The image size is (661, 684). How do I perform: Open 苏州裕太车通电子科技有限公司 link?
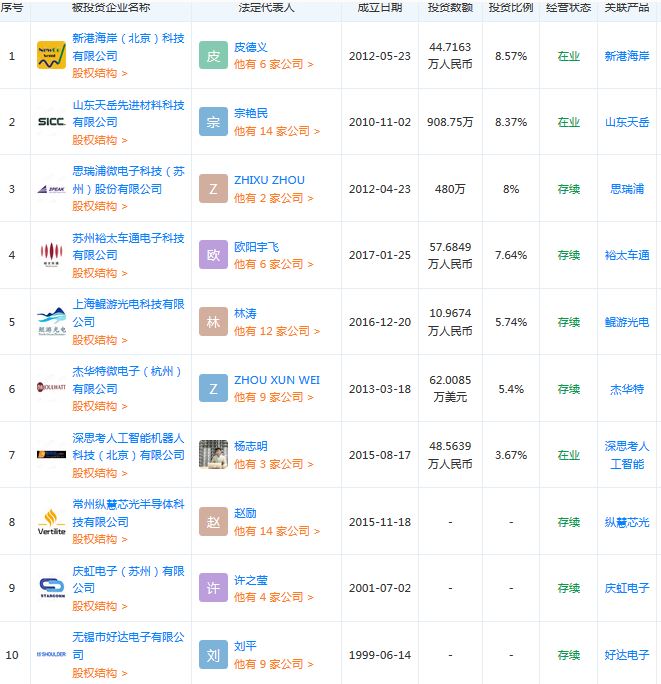[128, 246]
